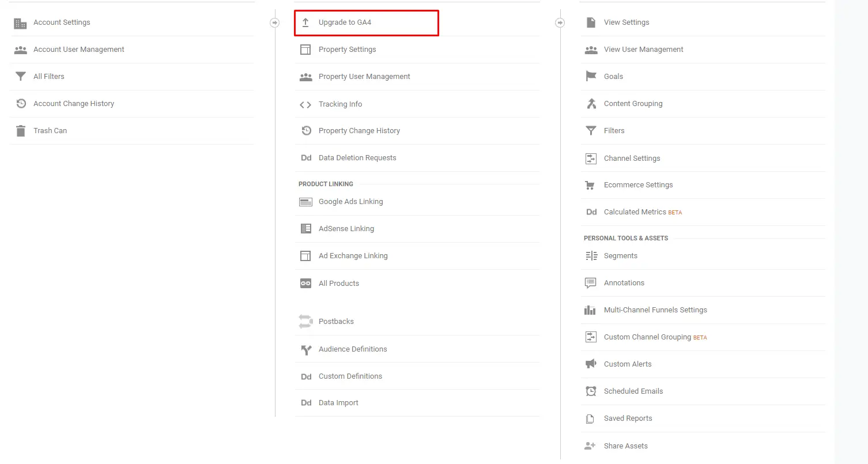Screen dimensions: 868x464
Task: Click the View Settings document icon
Action: tap(591, 22)
